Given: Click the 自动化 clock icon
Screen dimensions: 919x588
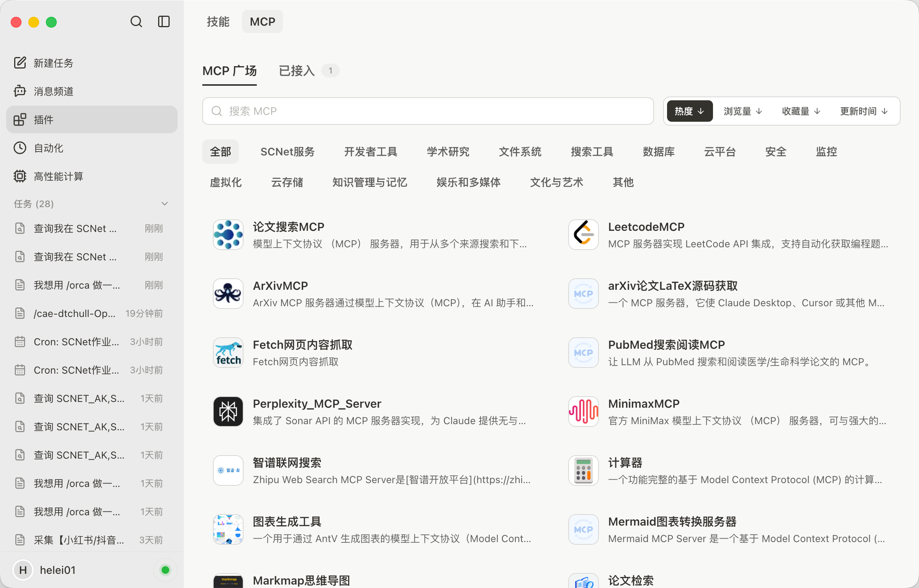Looking at the screenshot, I should (x=20, y=148).
